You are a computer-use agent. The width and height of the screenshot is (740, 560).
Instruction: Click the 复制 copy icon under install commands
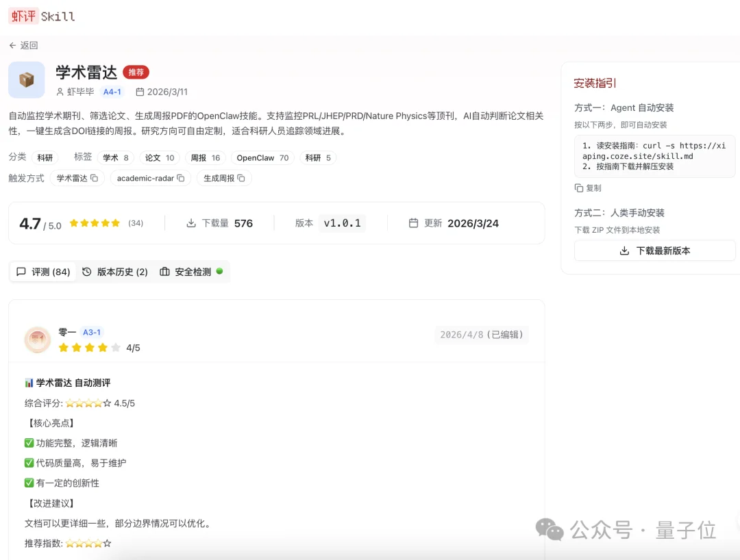click(x=578, y=188)
